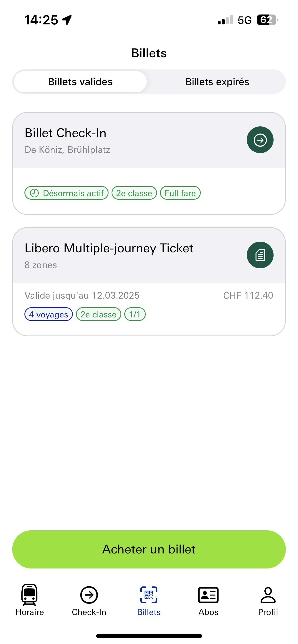The image size is (298, 644).
Task: Select the Billets QR code icon
Action: tap(149, 595)
